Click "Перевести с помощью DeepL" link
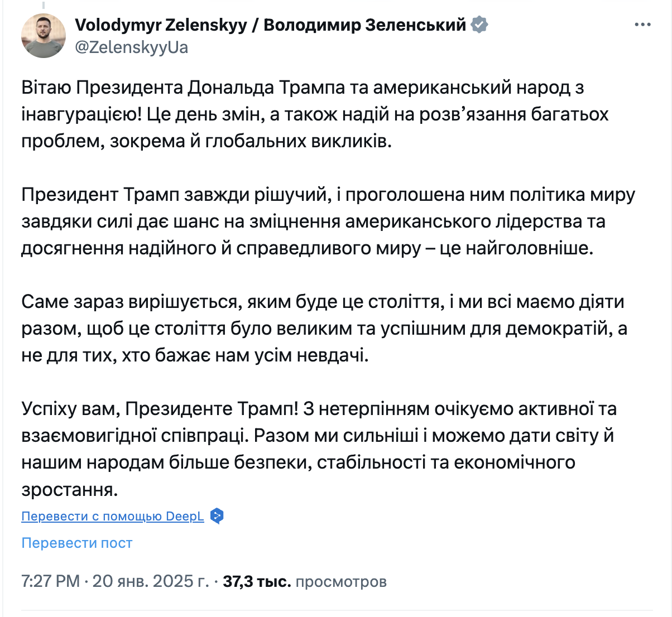 pos(113,516)
